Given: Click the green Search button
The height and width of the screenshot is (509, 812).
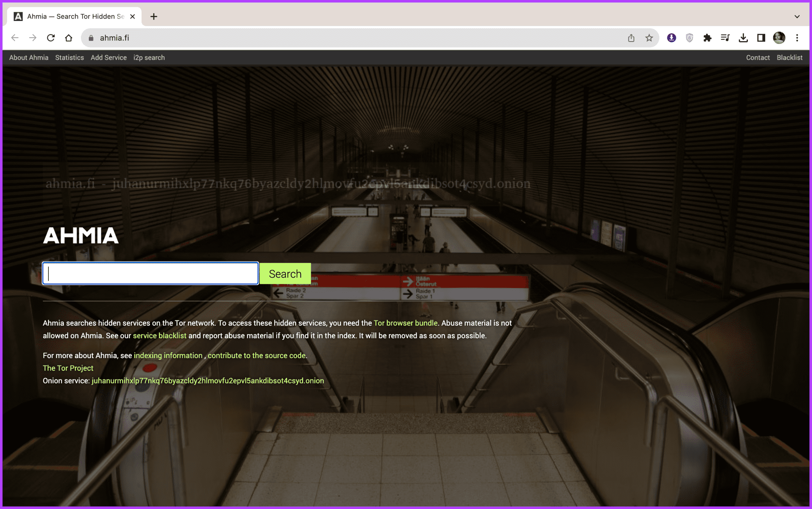Looking at the screenshot, I should [285, 273].
